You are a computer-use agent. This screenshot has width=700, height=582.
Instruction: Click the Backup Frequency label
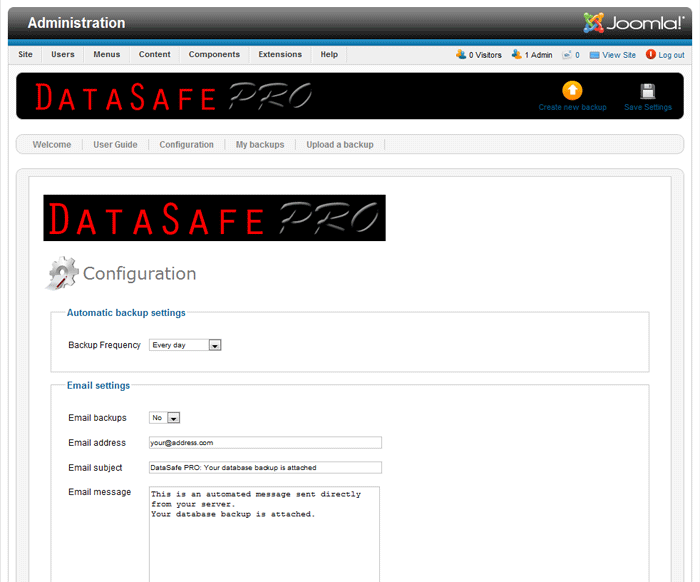point(104,345)
